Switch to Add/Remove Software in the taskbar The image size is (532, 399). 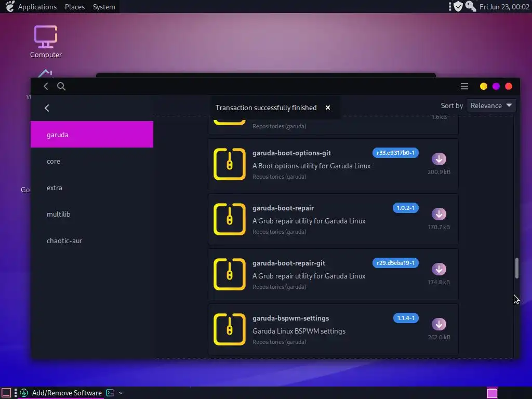61,393
